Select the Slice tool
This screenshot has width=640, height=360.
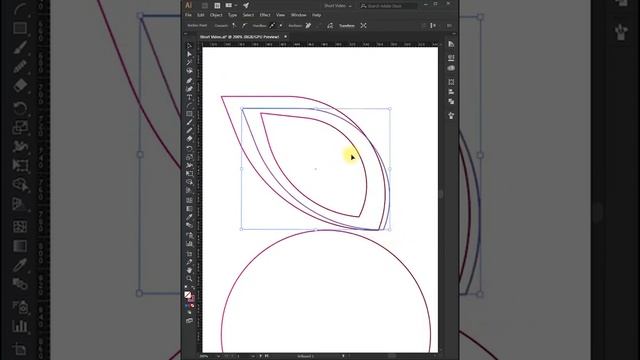[189, 262]
